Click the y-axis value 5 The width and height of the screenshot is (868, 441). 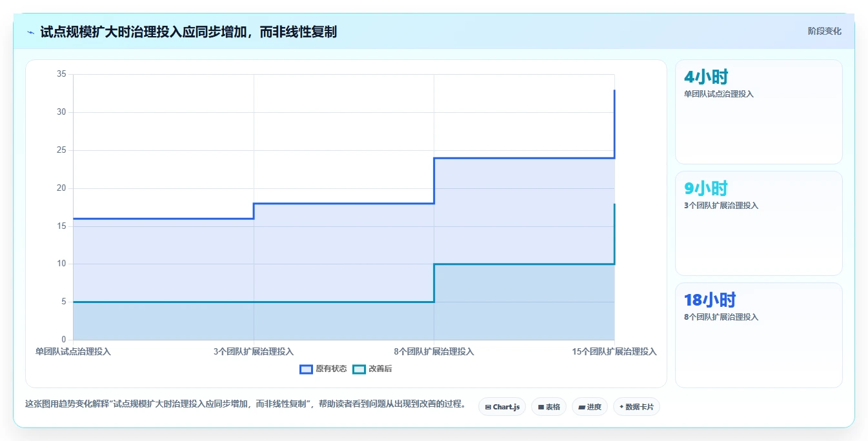coord(64,302)
